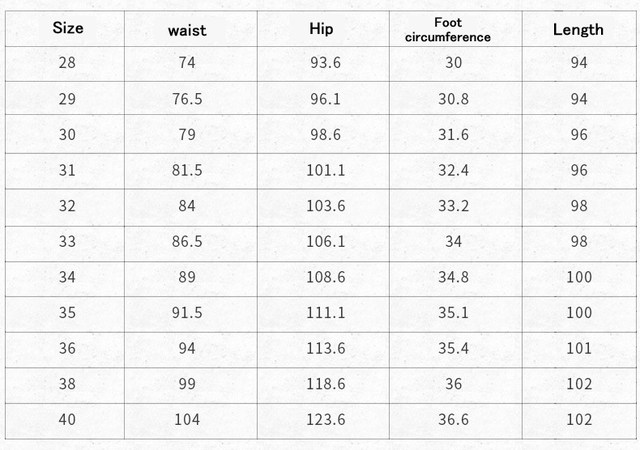Click hip value 106.1
The height and width of the screenshot is (450, 640).
325,241
